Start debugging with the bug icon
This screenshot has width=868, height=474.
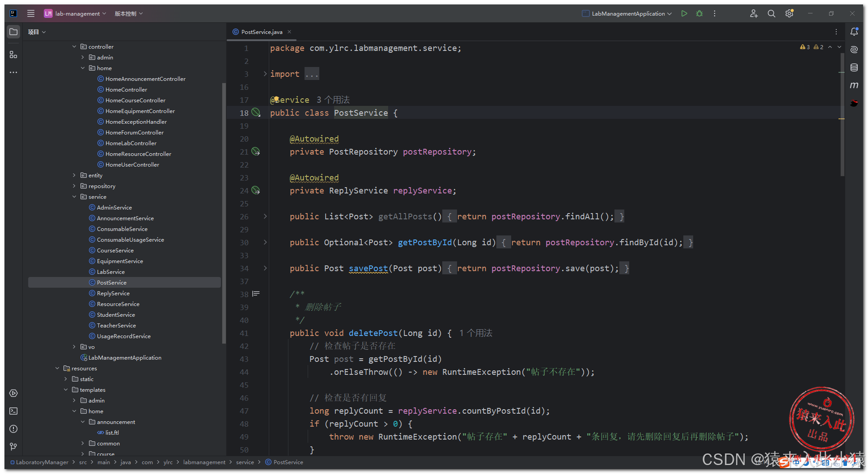699,13
